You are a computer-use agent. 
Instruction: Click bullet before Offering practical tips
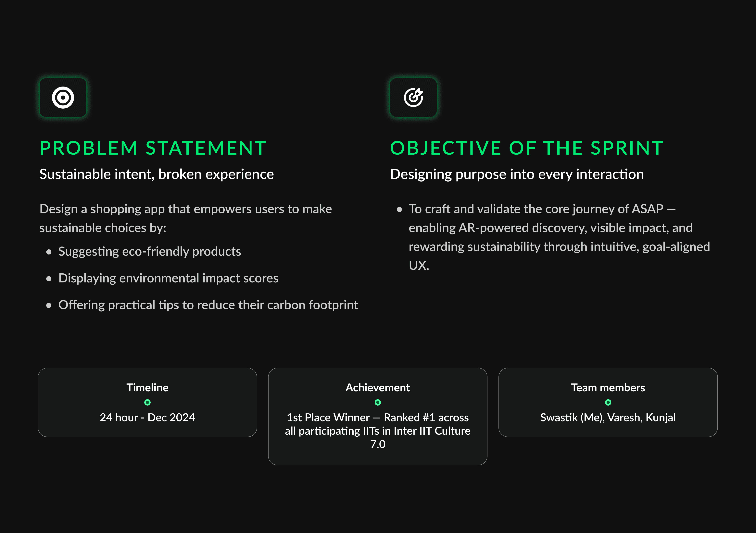tap(49, 306)
